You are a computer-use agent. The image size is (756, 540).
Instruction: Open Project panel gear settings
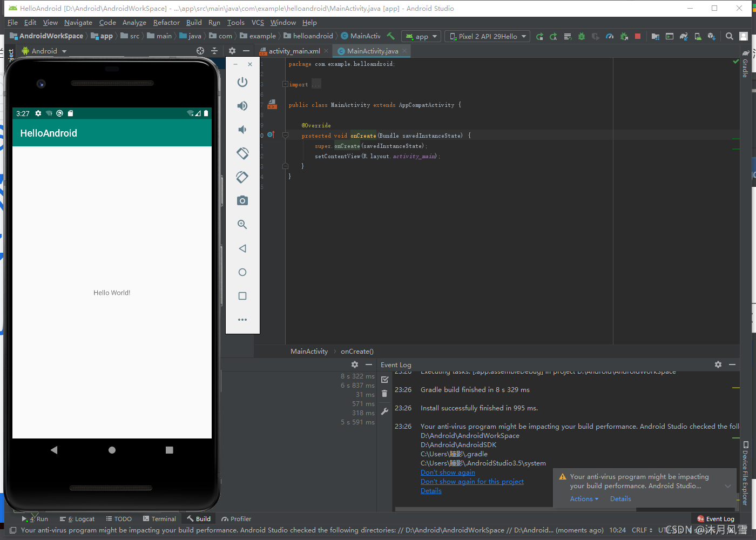point(232,51)
